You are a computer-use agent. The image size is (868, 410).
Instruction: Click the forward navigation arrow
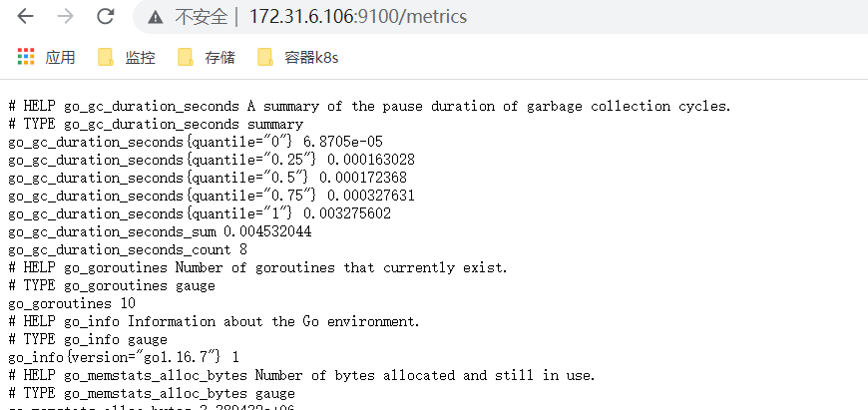(65, 17)
